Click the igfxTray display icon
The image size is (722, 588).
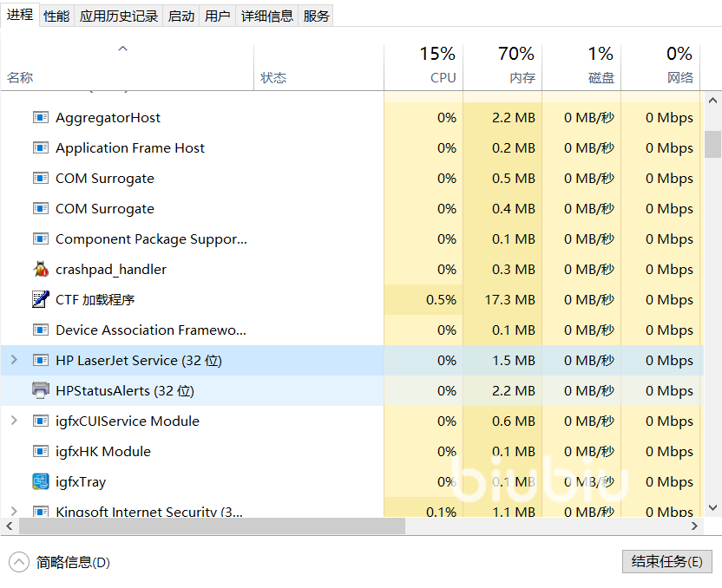click(x=41, y=482)
